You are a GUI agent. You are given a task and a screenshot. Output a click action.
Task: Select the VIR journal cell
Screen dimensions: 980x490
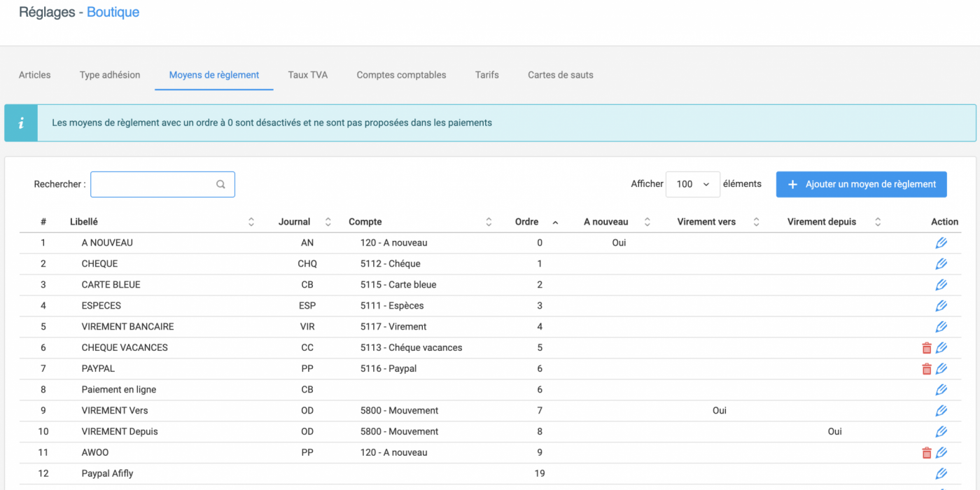(307, 327)
